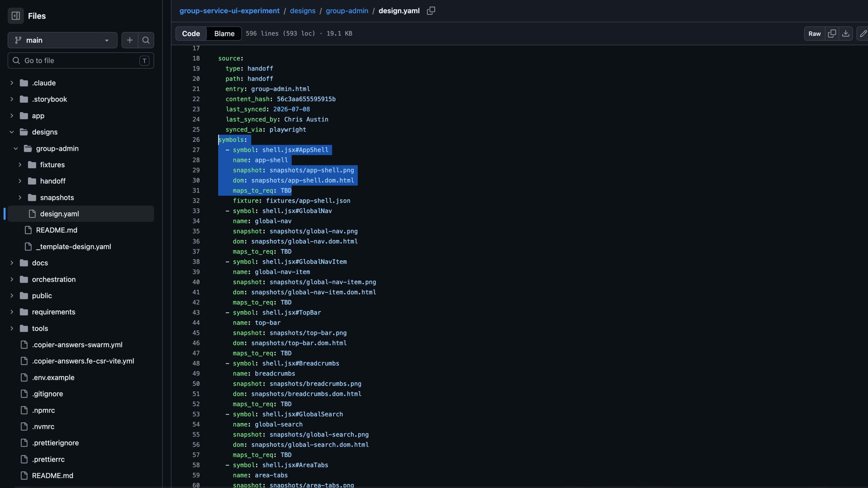Click the search files magnifier button
Screen dimensions: 868x488
pos(146,40)
